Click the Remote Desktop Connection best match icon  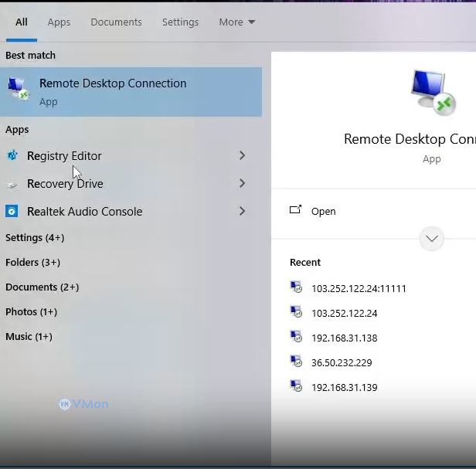(x=19, y=90)
